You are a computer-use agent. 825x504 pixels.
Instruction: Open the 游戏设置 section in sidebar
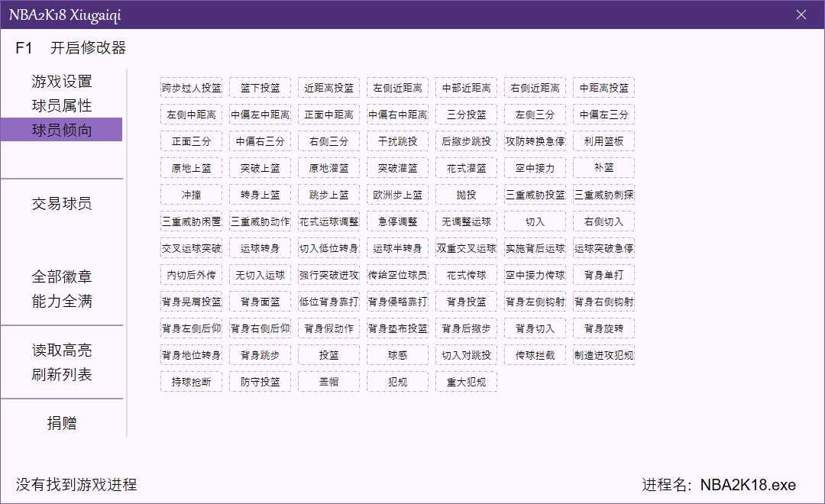(x=62, y=82)
